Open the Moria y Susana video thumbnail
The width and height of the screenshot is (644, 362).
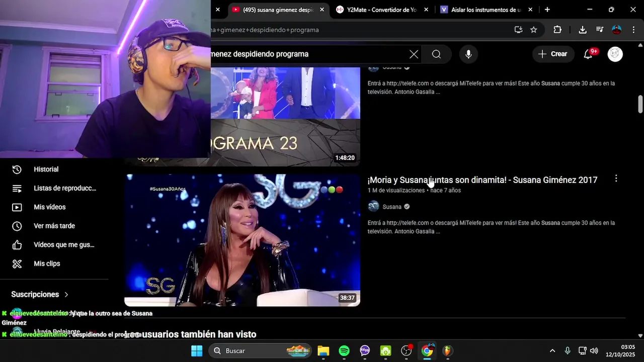click(243, 240)
